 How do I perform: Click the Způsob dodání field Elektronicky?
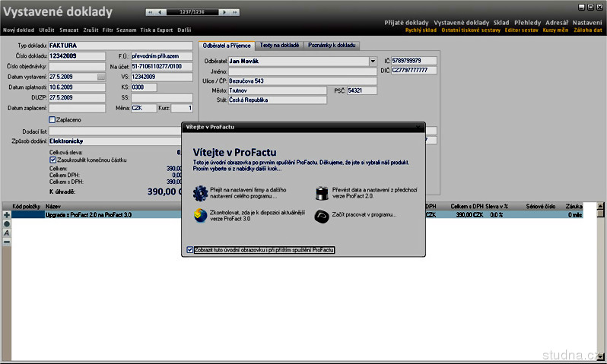click(115, 141)
